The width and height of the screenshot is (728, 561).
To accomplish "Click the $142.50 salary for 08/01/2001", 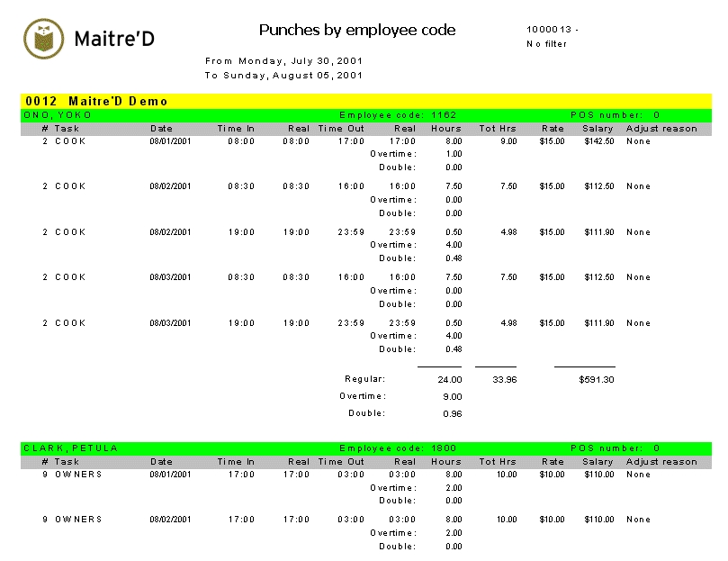I will pos(598,141).
